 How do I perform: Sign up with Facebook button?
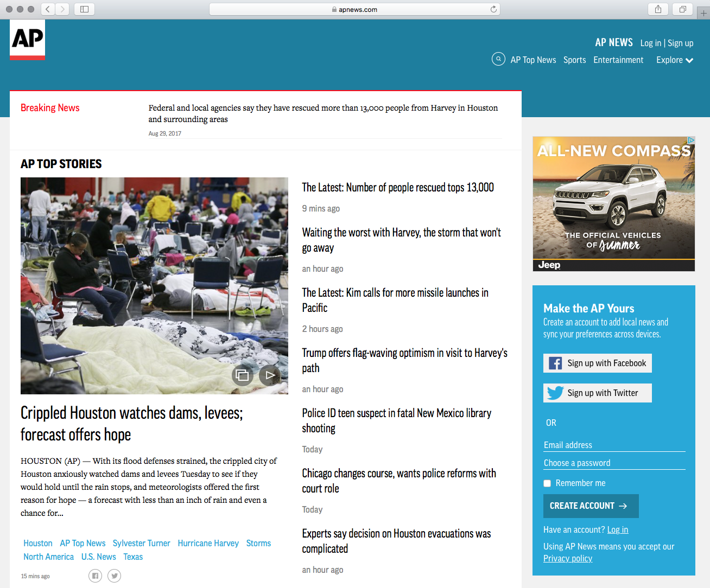598,363
